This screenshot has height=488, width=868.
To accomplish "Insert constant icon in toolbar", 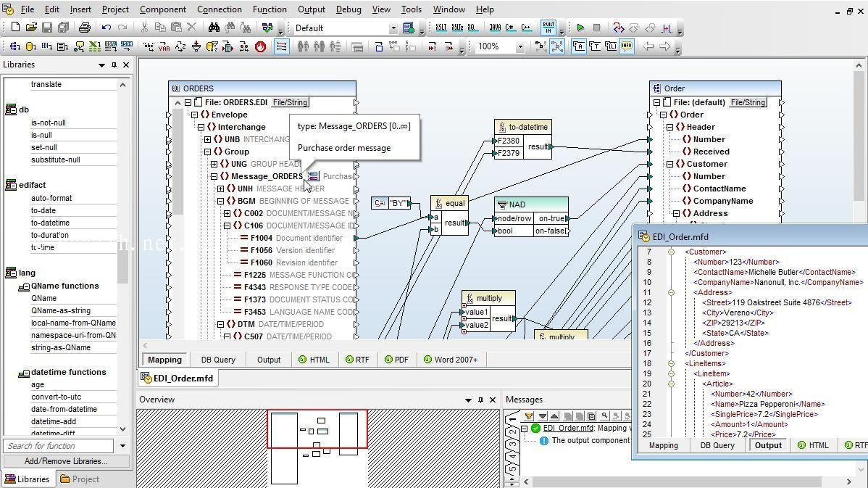I will coord(149,46).
